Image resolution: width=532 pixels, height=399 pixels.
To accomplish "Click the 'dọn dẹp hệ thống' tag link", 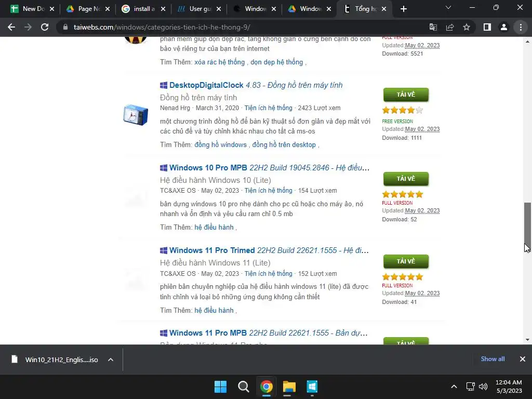I will tap(276, 62).
